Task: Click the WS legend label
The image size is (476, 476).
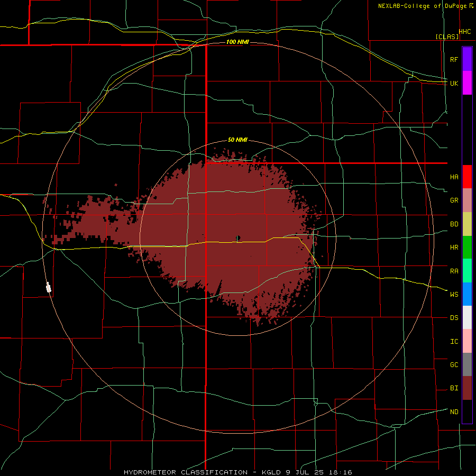Action: click(x=454, y=294)
